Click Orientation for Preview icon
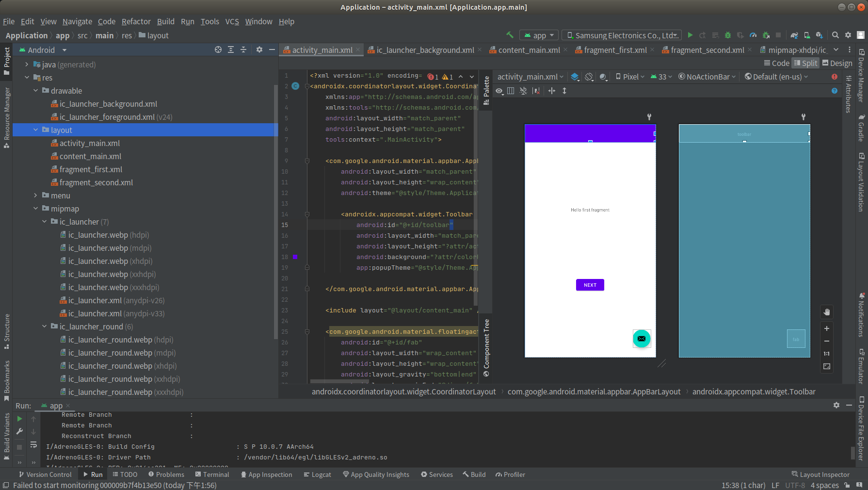Screen dimensions: 868x490 [x=589, y=77]
